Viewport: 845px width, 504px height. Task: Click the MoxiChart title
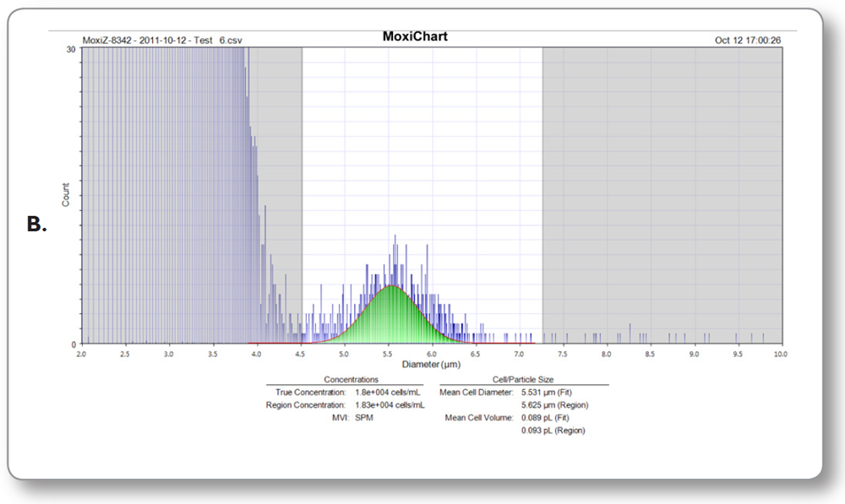click(x=415, y=37)
